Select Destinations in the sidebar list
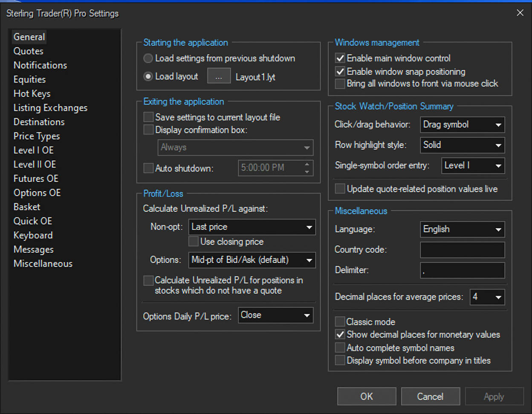 (39, 122)
